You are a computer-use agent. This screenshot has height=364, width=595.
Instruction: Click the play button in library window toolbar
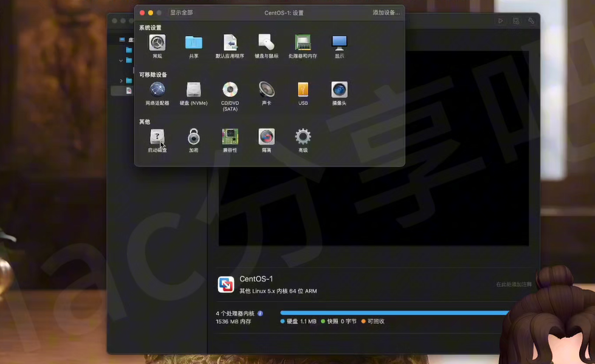[x=501, y=21]
